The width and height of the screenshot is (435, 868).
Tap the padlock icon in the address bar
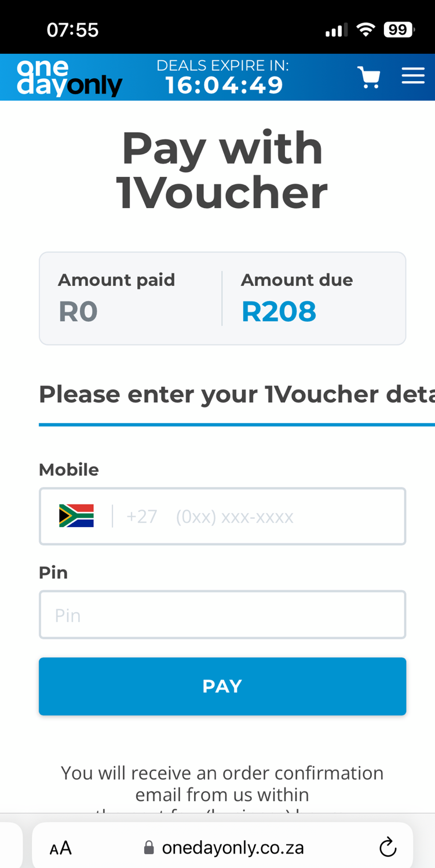coord(148,847)
